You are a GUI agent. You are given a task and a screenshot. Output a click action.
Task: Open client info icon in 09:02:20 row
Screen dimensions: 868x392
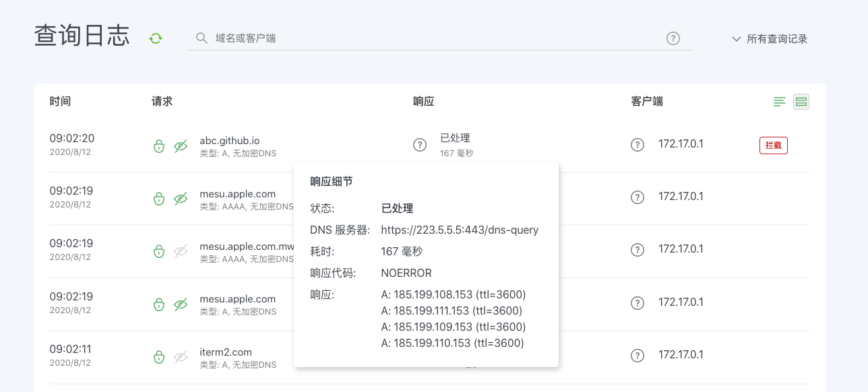(x=638, y=144)
